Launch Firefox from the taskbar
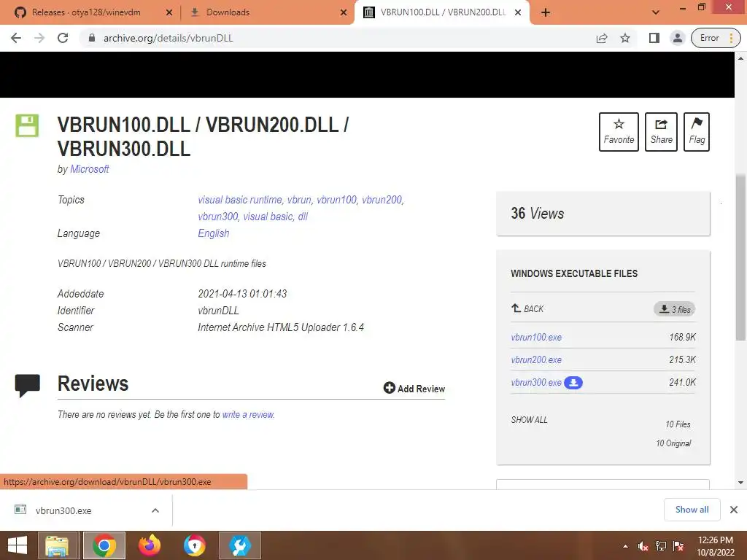 [x=149, y=545]
